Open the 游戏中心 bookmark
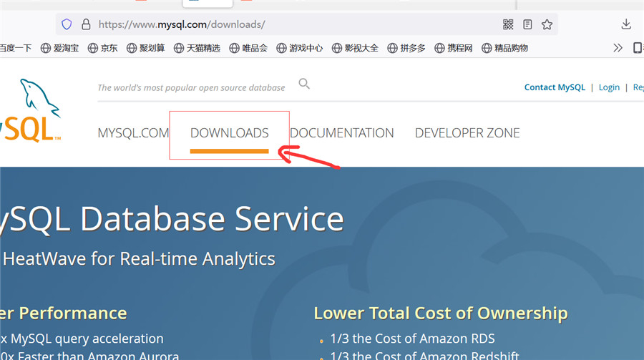 pos(299,48)
